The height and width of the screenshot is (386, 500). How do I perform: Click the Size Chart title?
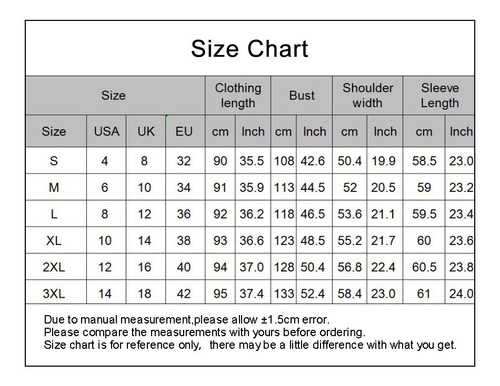click(x=249, y=49)
